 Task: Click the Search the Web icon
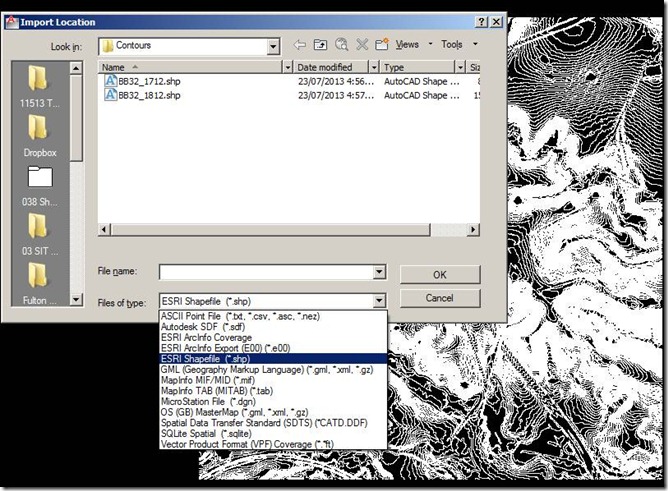point(341,44)
